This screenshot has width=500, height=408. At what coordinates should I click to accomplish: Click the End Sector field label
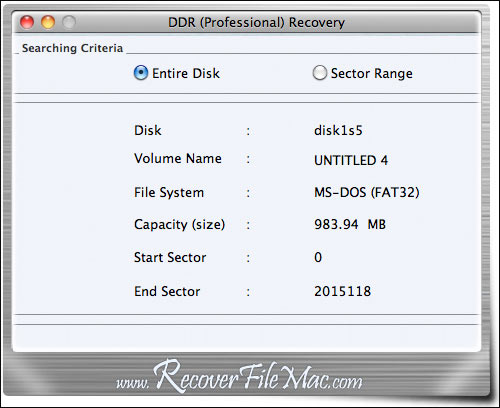tap(167, 291)
